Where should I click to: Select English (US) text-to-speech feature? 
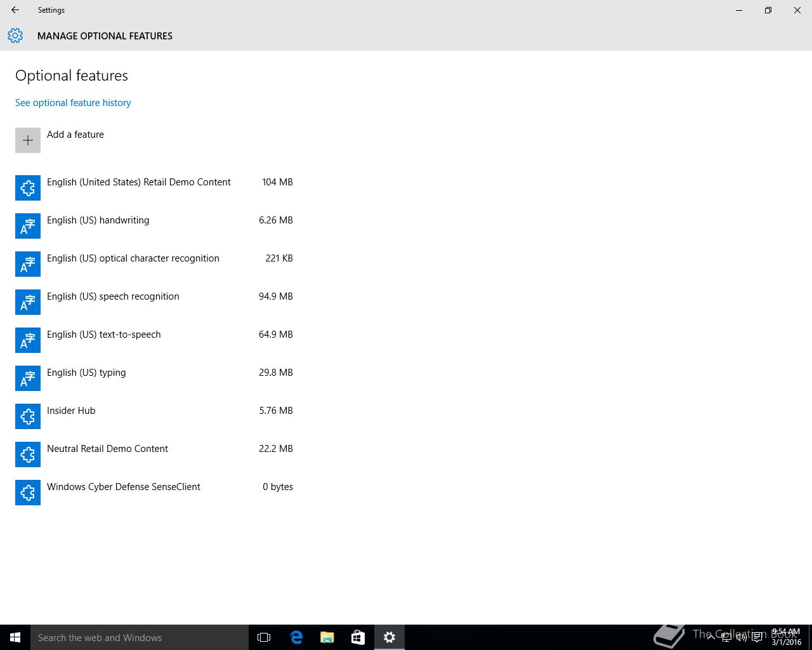point(154,340)
